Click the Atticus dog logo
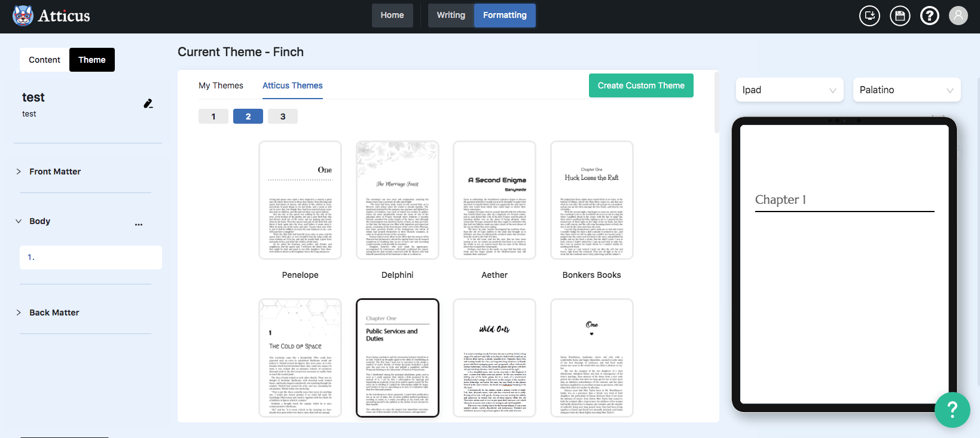The image size is (980, 438). [x=23, y=16]
